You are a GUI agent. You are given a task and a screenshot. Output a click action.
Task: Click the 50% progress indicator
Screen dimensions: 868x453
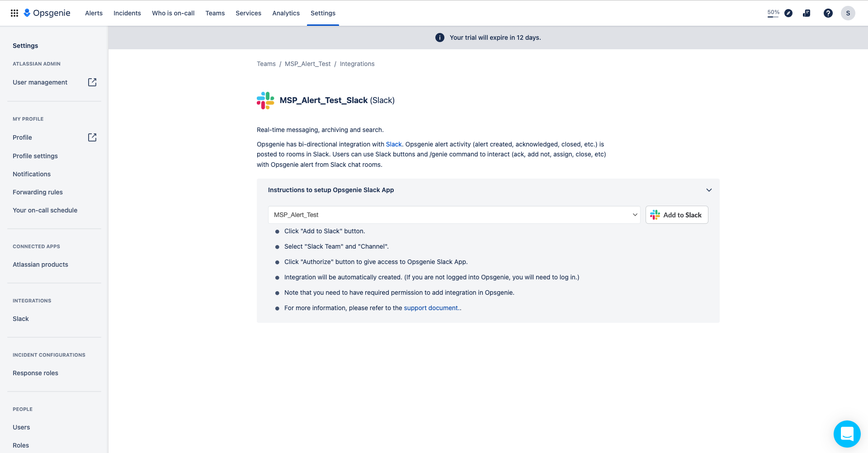[x=774, y=13]
